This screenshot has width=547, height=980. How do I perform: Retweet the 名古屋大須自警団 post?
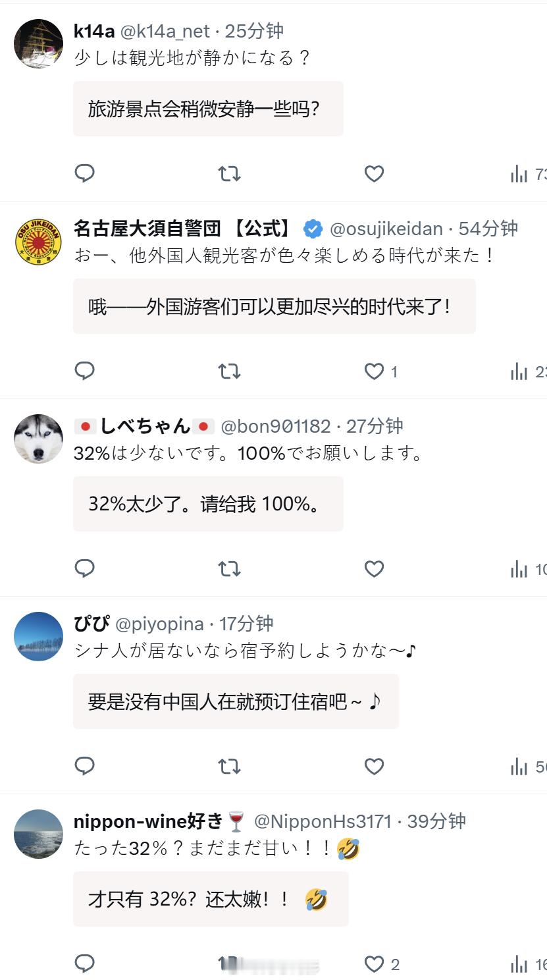click(229, 371)
